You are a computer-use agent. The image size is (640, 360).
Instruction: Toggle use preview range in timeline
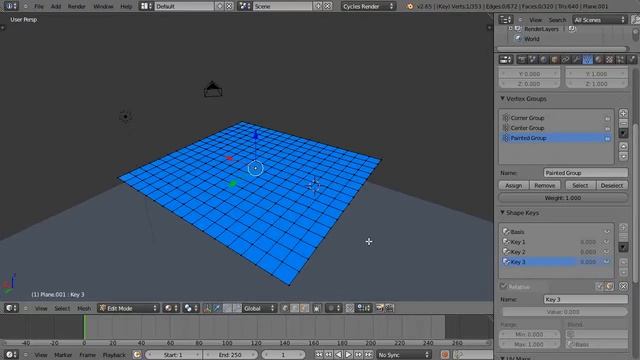click(137, 355)
